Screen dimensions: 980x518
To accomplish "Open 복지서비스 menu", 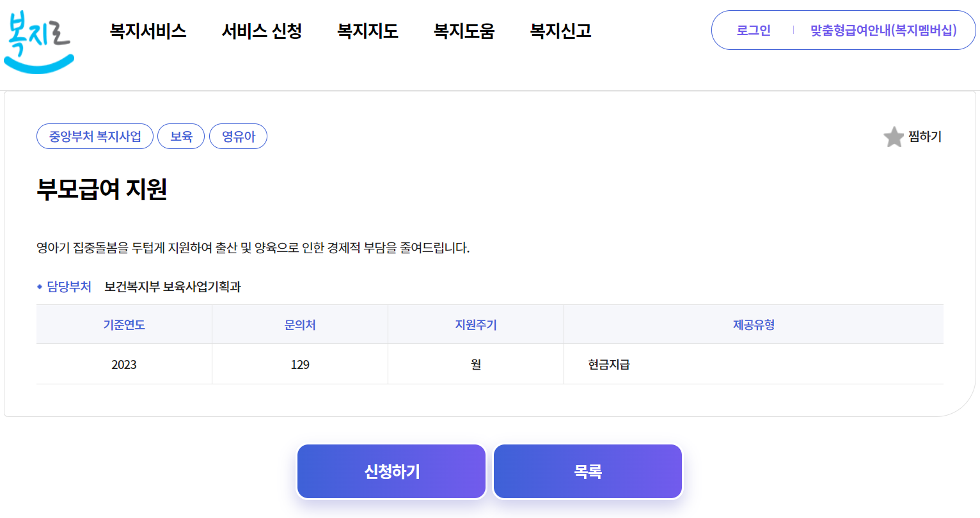I will pos(148,31).
